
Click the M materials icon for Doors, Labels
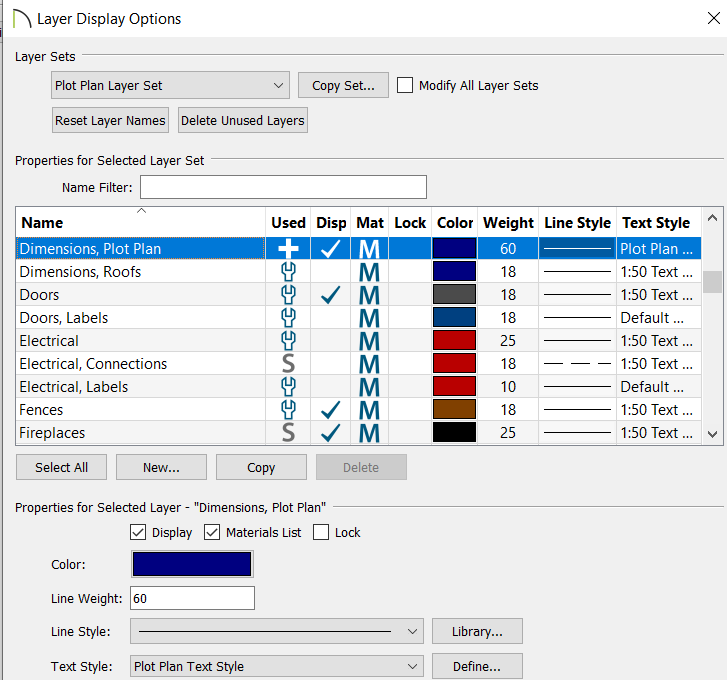(x=369, y=318)
